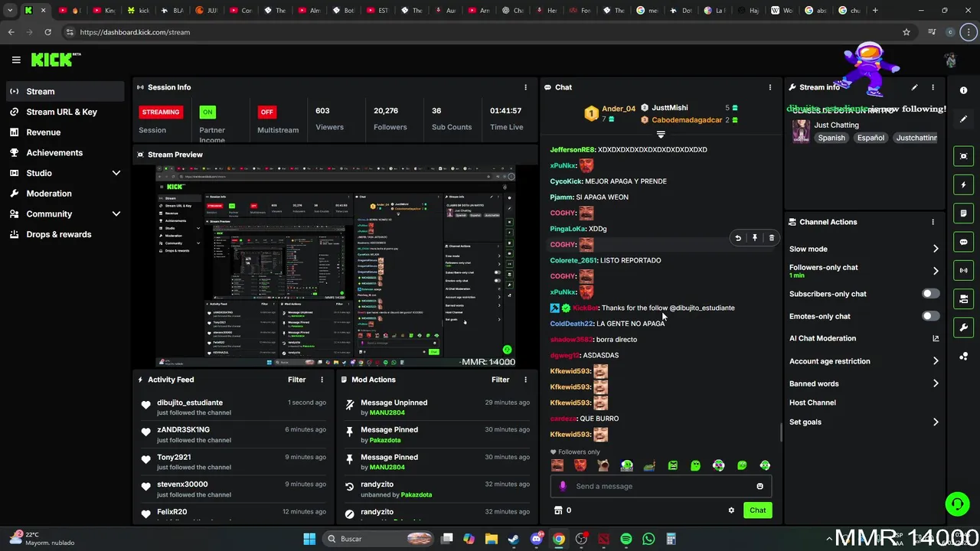980x551 pixels.
Task: Expand the Community sidebar section
Action: [116, 214]
